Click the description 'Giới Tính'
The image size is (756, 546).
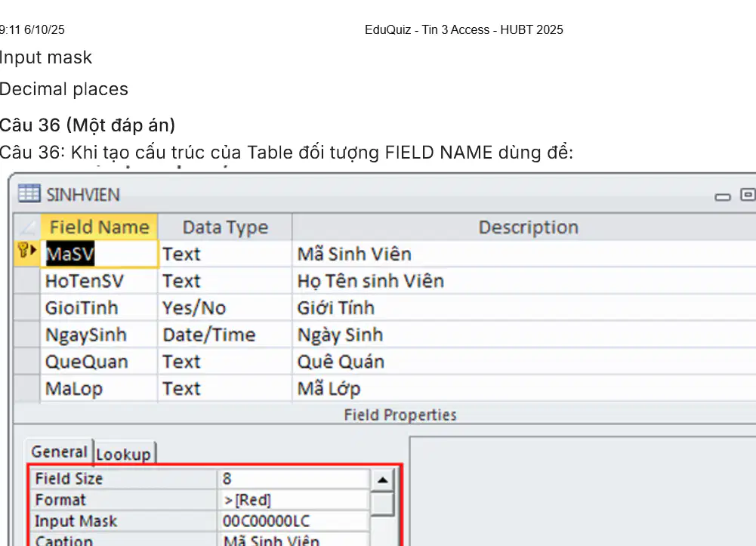coord(336,308)
